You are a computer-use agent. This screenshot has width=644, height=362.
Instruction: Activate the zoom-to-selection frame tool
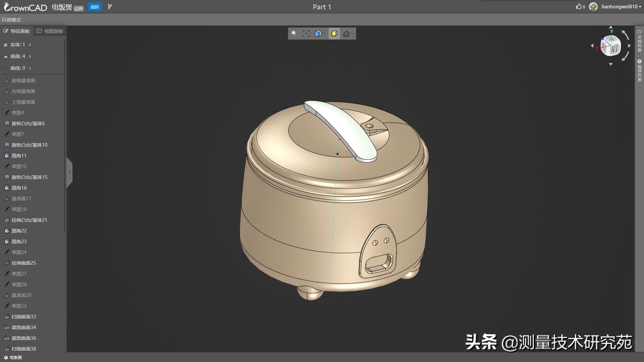306,34
